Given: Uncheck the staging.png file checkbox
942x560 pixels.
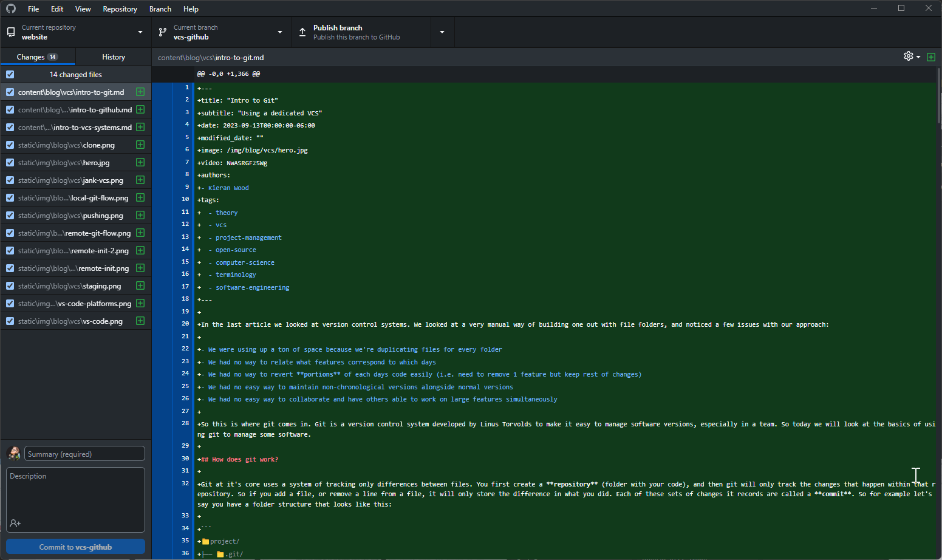Looking at the screenshot, I should [10, 286].
